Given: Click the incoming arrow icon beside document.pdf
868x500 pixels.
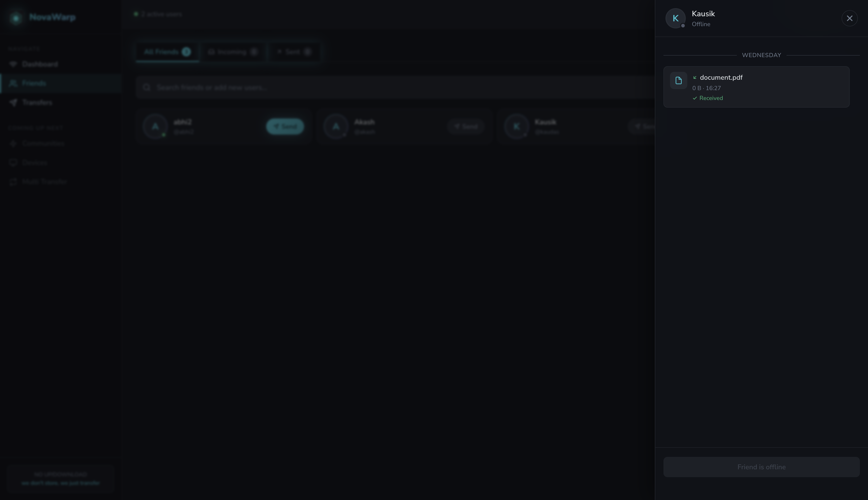Looking at the screenshot, I should (695, 78).
